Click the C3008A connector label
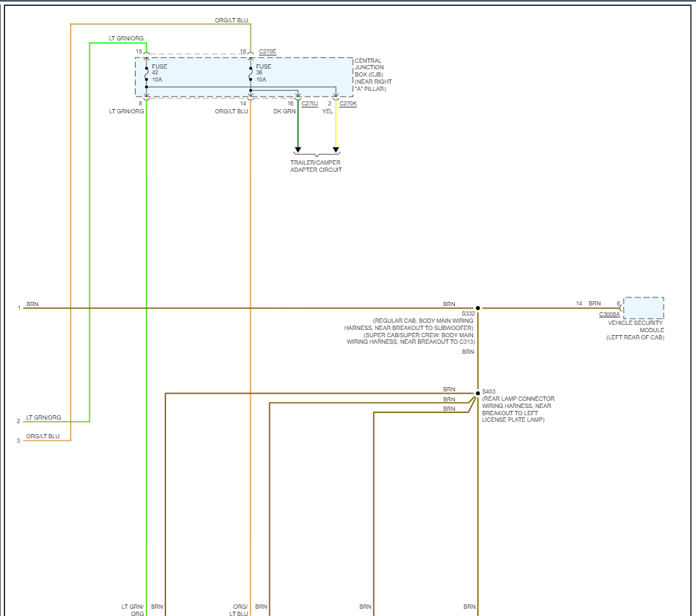This screenshot has width=696, height=616. tap(609, 314)
